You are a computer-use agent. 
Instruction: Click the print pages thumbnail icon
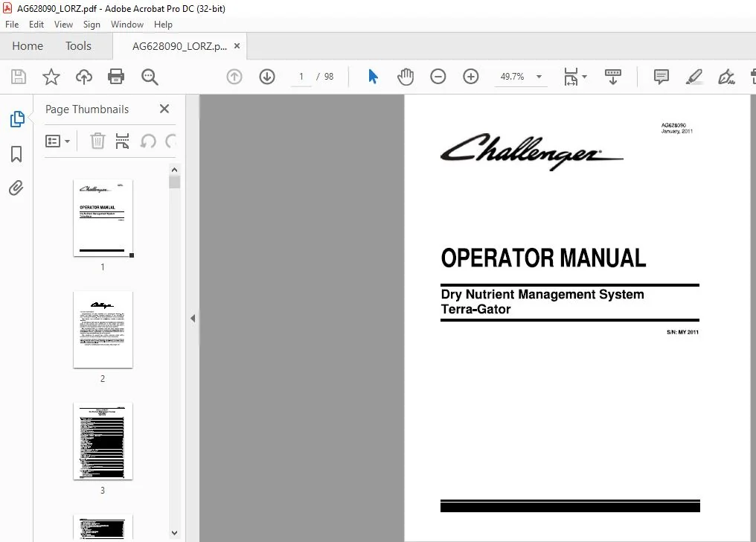pos(123,141)
